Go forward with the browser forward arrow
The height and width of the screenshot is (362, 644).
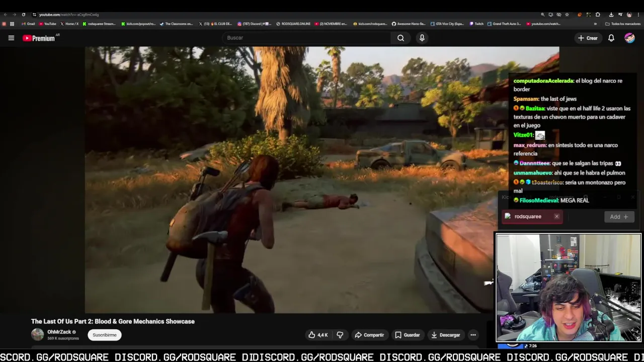(14, 15)
